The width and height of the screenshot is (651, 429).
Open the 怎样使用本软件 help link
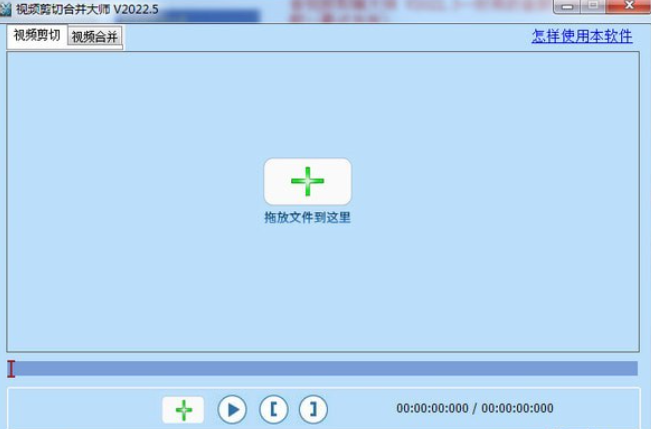(582, 36)
